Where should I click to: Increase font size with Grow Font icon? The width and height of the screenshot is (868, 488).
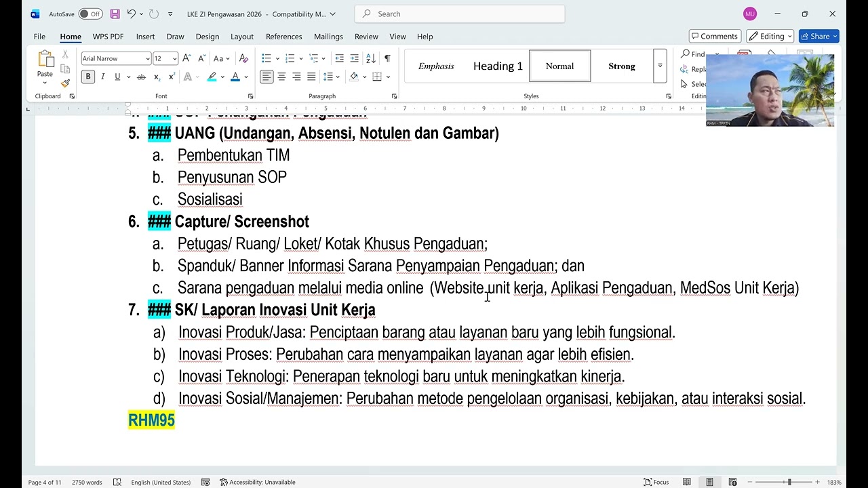[187, 58]
